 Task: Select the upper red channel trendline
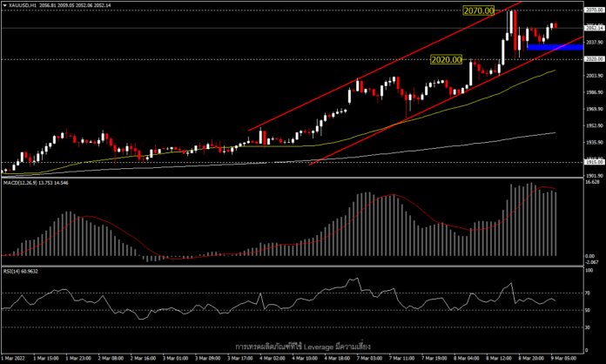385,66
